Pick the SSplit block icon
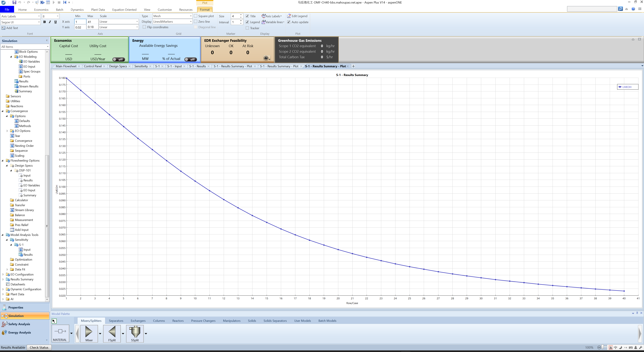Screen dimensions: 644x352 135,334
